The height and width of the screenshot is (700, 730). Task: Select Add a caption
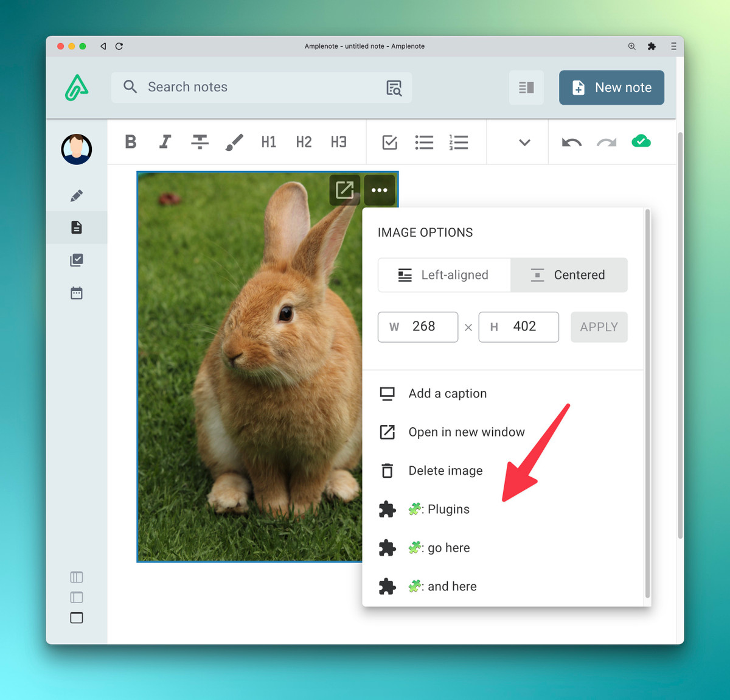[447, 394]
